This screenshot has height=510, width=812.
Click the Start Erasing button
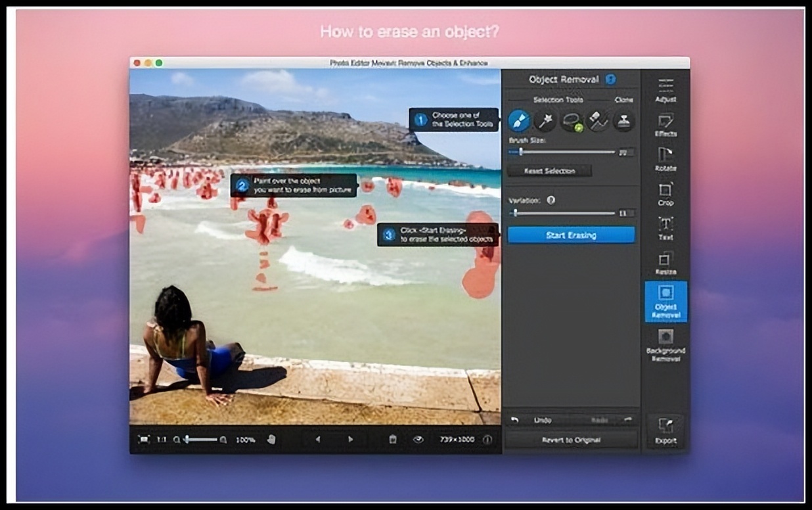571,235
